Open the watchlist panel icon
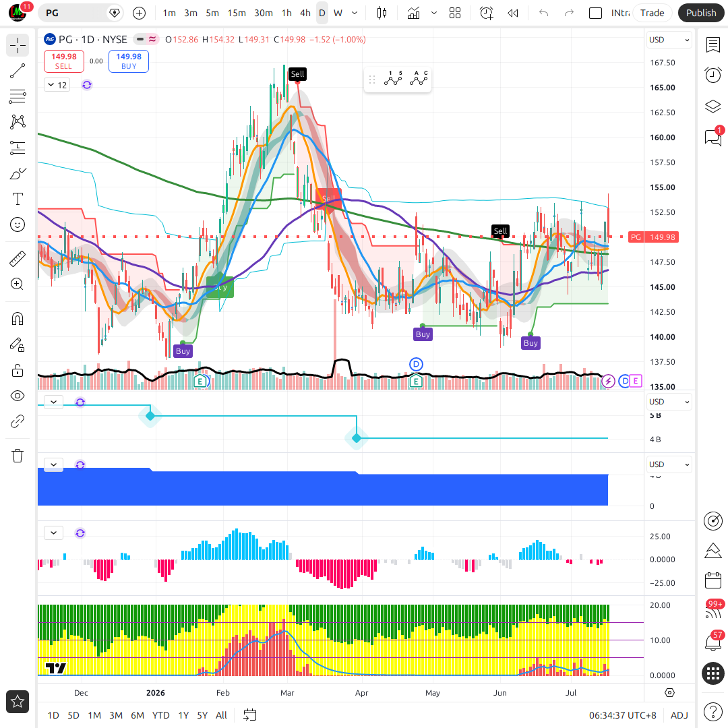 (712, 45)
